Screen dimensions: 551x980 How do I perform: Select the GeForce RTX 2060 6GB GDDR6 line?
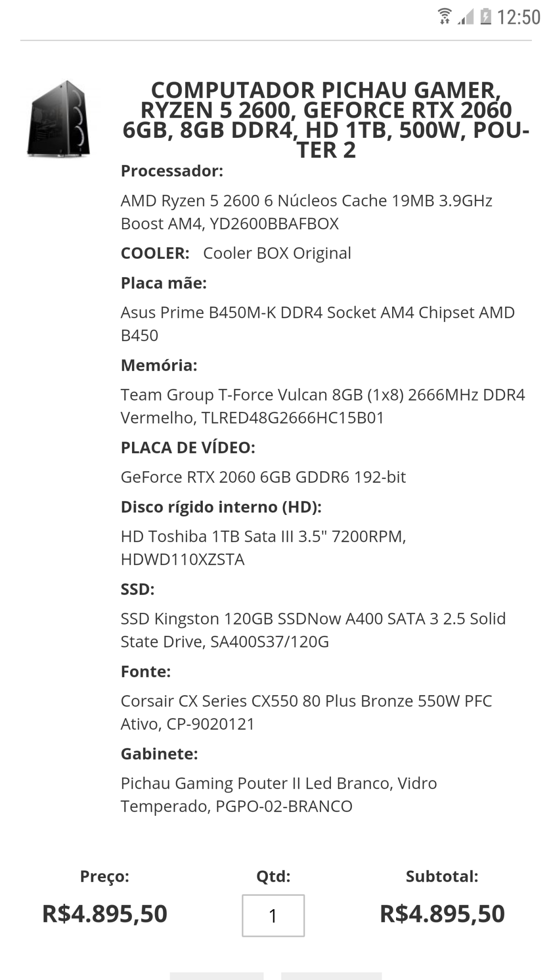coord(263,477)
